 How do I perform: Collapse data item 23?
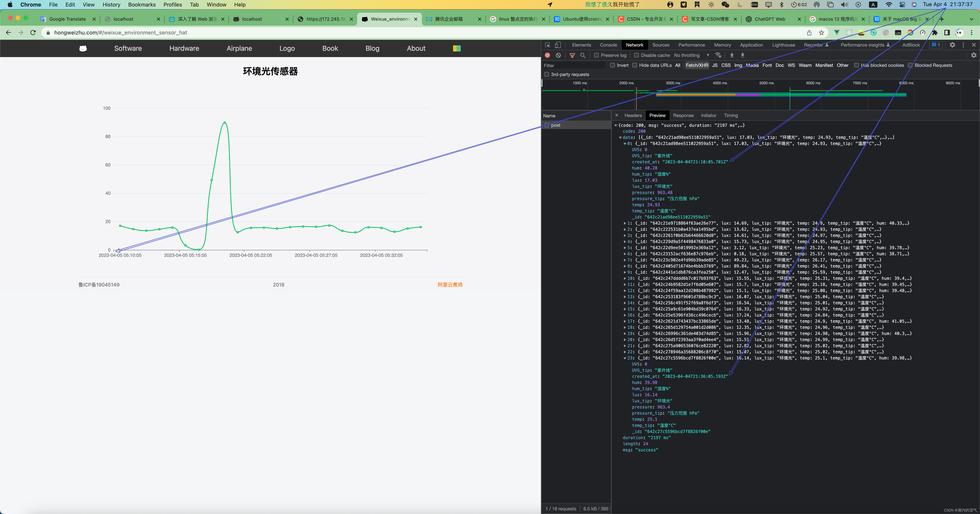[625, 358]
